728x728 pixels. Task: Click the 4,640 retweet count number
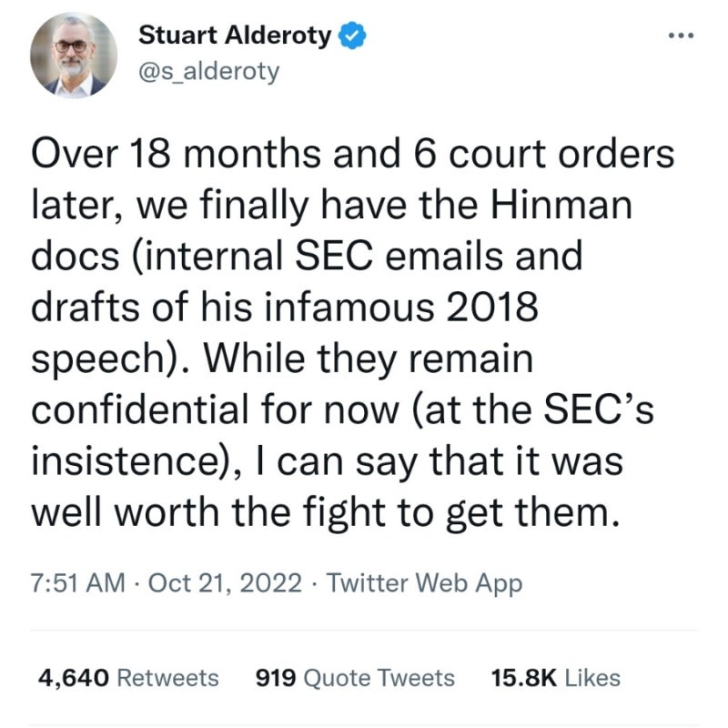coord(74,677)
